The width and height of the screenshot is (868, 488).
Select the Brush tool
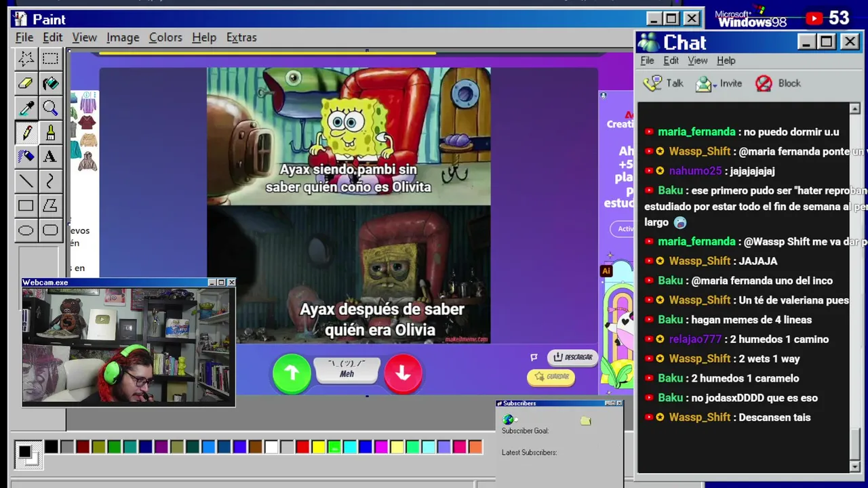[50, 132]
